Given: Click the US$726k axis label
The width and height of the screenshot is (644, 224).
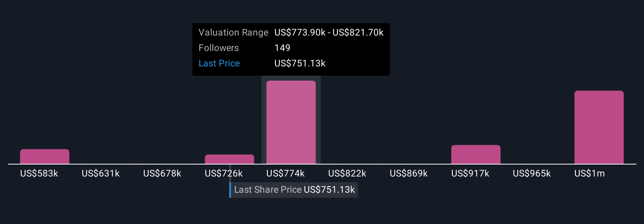Looking at the screenshot, I should [224, 173].
